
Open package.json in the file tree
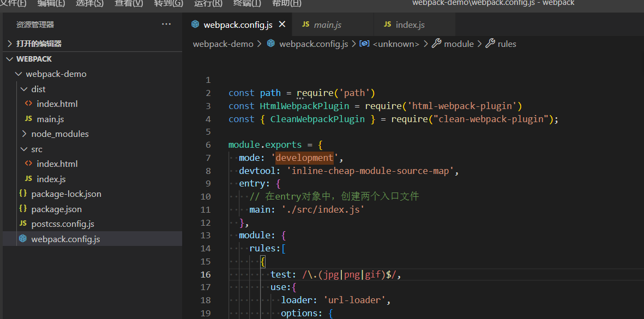tap(92, 209)
